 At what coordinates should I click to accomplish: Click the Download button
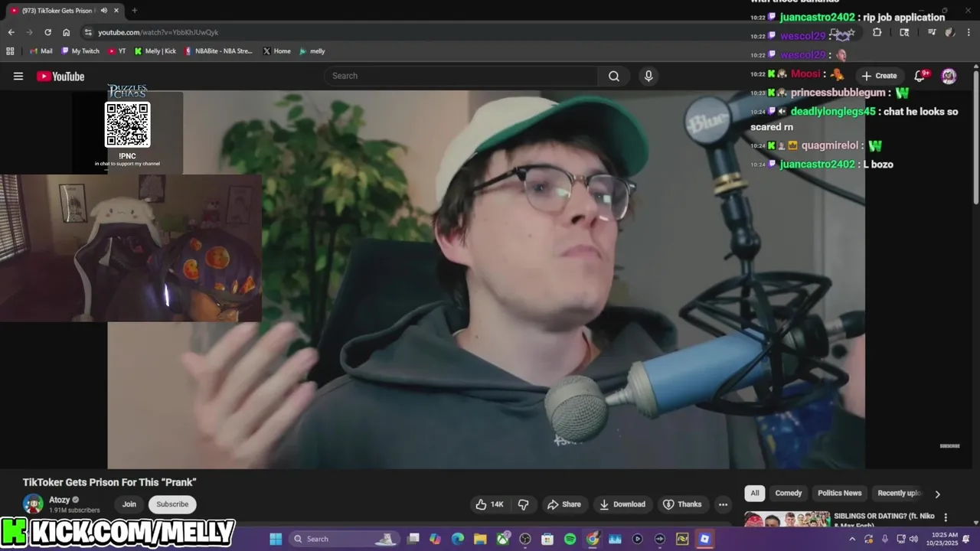[x=622, y=504]
